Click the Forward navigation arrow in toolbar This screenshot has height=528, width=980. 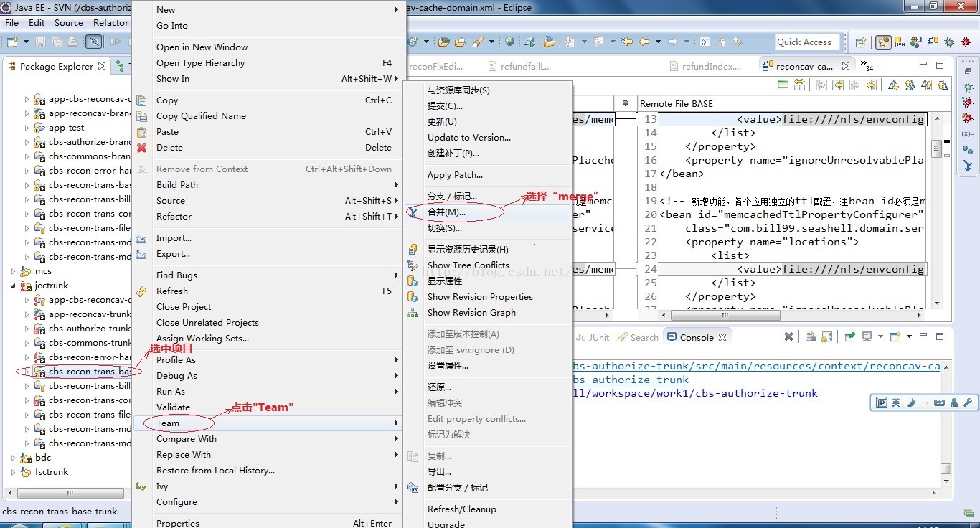pos(673,42)
